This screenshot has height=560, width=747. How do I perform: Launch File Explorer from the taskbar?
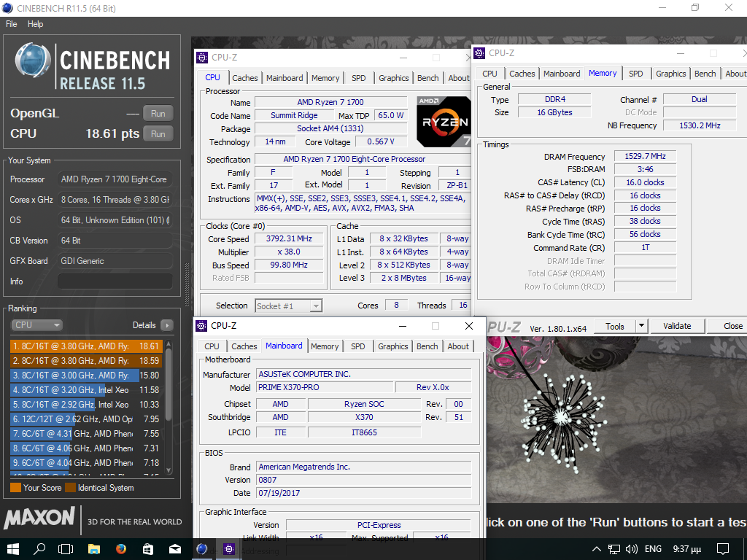click(94, 549)
